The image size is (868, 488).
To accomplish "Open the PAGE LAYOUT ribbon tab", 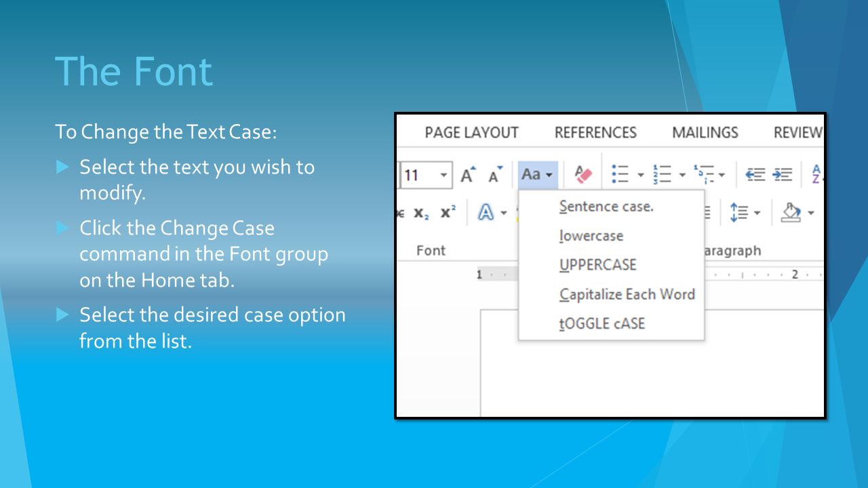I will 471,133.
